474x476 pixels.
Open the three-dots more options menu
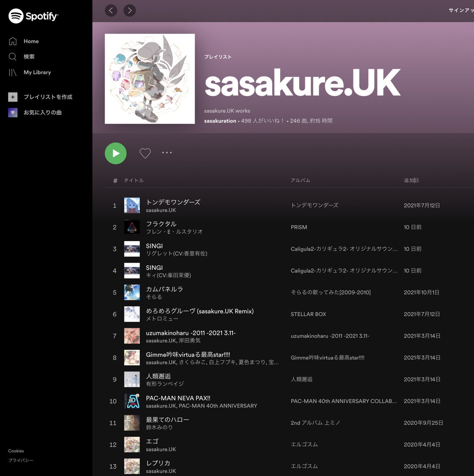(167, 153)
